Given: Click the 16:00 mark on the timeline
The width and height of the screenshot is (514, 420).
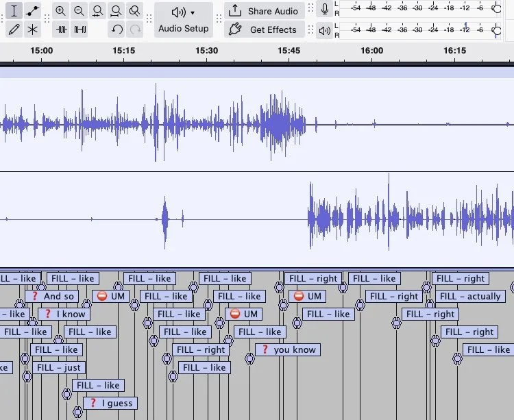Looking at the screenshot, I should 371,51.
